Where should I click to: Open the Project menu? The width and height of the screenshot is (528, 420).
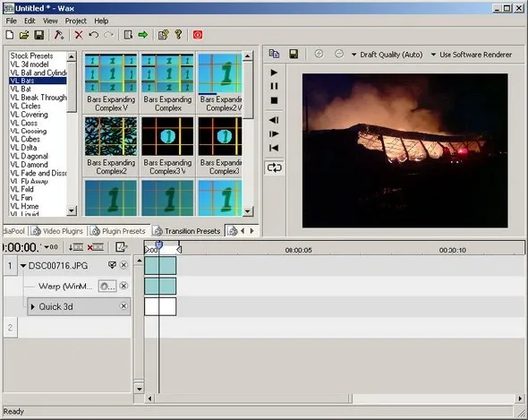pyautogui.click(x=76, y=21)
